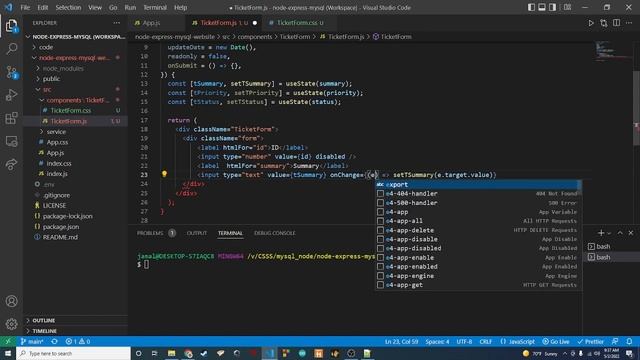
Task: Click the open changes icon in editor toolbar
Action: pyautogui.click(x=604, y=23)
